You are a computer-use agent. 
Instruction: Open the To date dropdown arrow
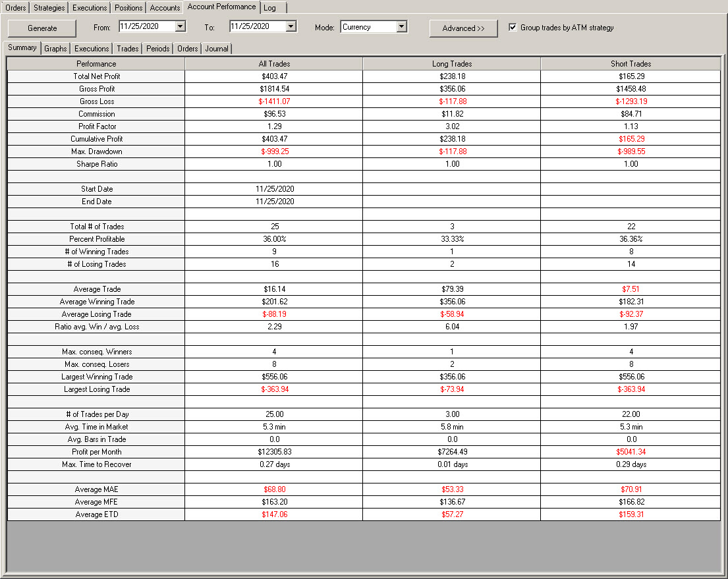tap(291, 26)
